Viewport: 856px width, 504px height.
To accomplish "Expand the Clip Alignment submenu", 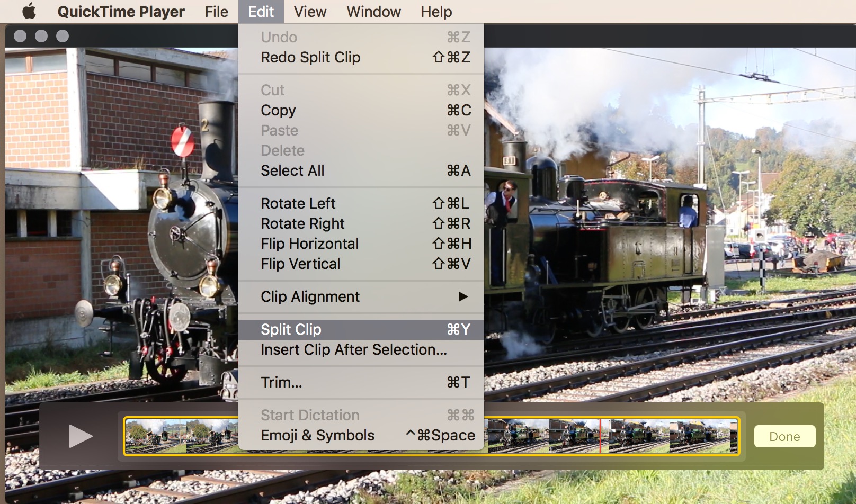I will click(361, 296).
